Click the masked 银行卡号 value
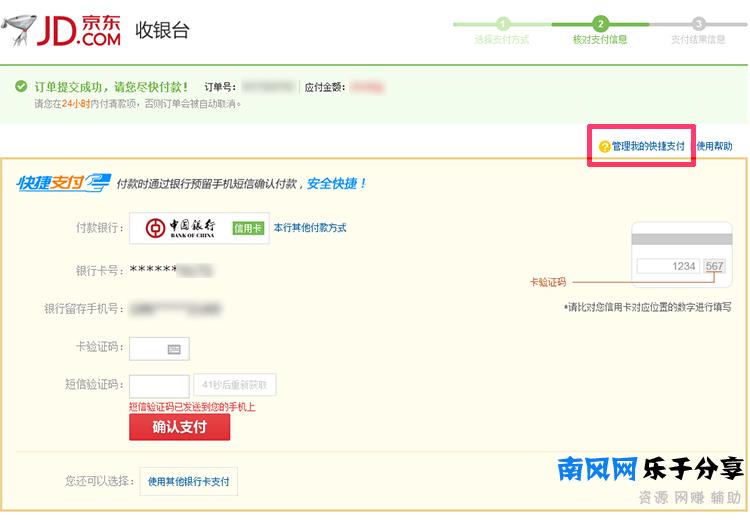 171,270
